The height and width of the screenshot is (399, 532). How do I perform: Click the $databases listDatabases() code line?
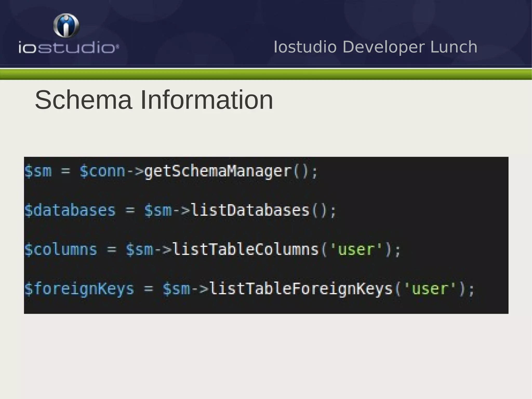[181, 211]
